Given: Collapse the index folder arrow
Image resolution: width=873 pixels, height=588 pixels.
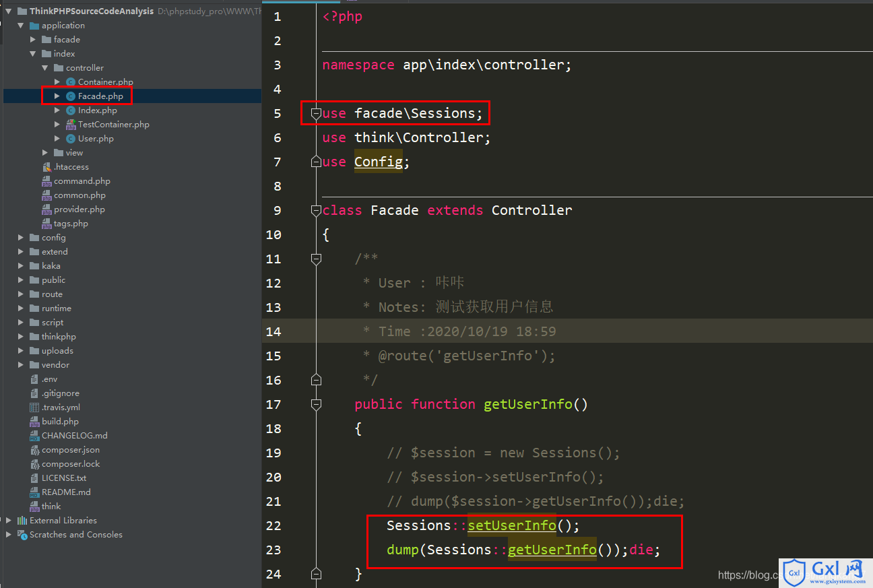Looking at the screenshot, I should (33, 54).
